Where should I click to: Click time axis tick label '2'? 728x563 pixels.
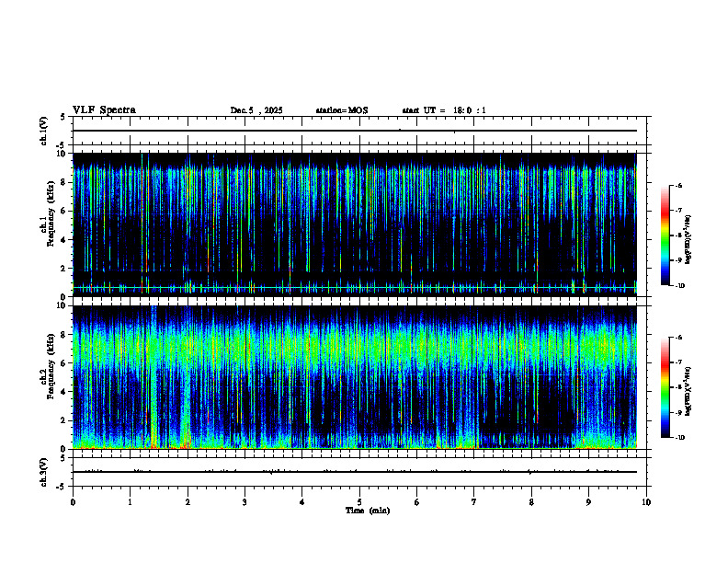(x=188, y=502)
